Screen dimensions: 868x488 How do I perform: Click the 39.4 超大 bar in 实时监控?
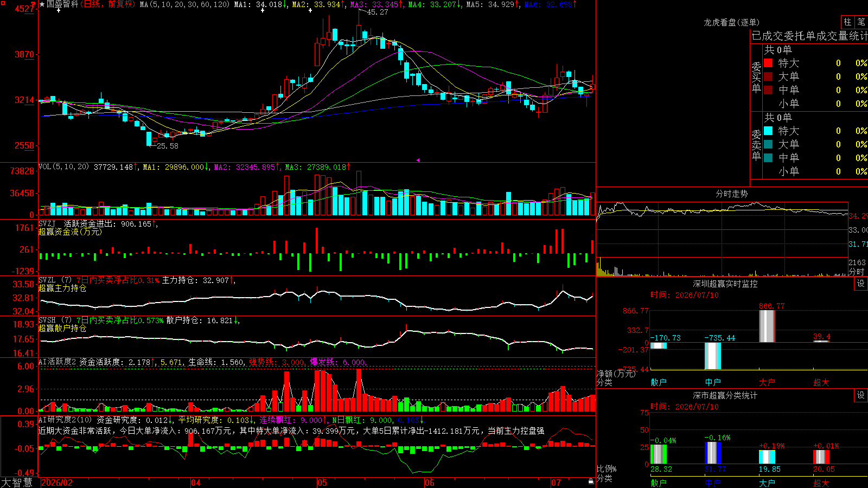pos(821,341)
